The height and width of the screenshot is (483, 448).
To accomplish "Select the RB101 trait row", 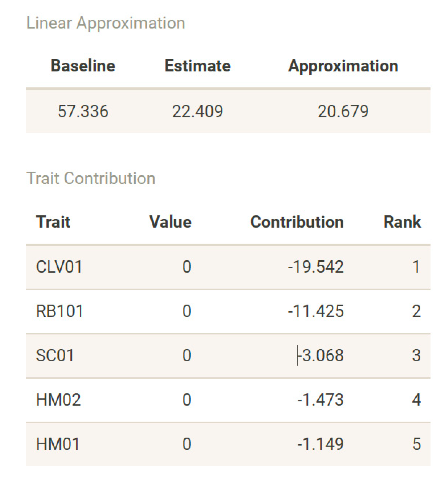I will (59, 311).
